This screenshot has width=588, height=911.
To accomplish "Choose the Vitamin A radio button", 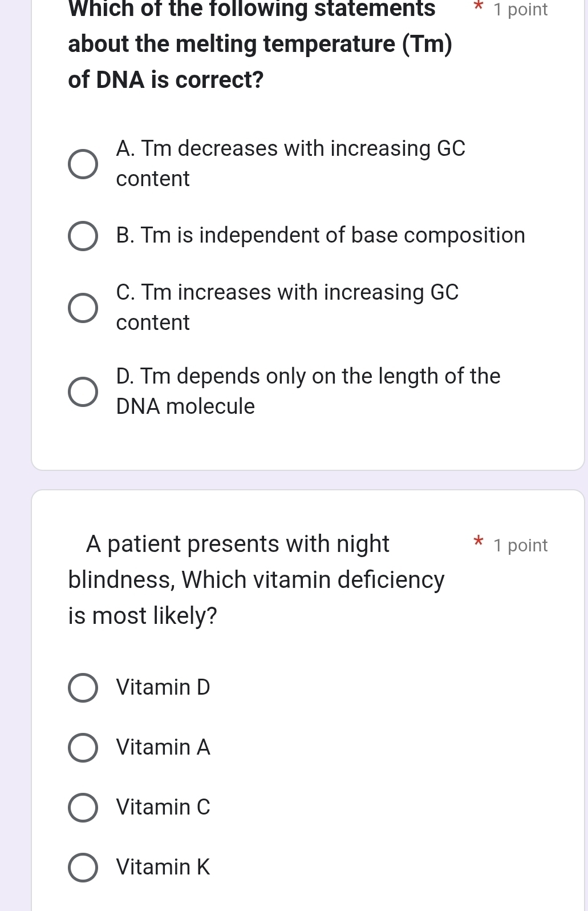I will tap(83, 748).
